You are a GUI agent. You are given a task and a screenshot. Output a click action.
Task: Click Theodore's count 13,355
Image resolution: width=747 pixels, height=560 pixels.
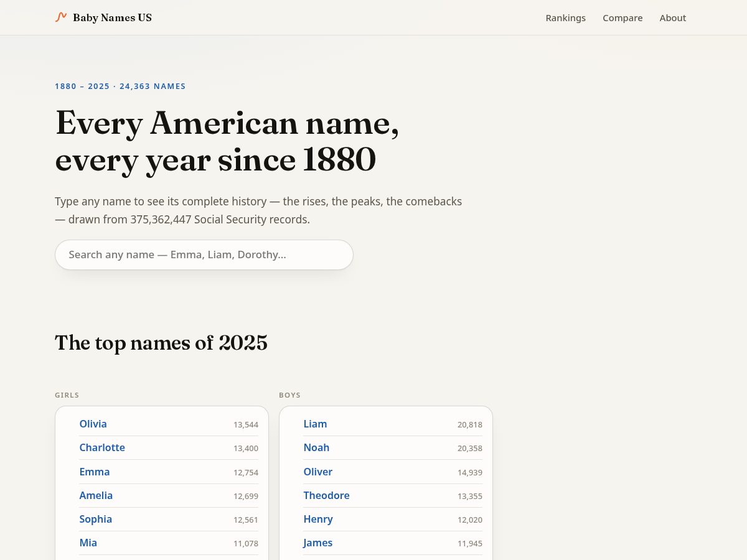pyautogui.click(x=470, y=496)
